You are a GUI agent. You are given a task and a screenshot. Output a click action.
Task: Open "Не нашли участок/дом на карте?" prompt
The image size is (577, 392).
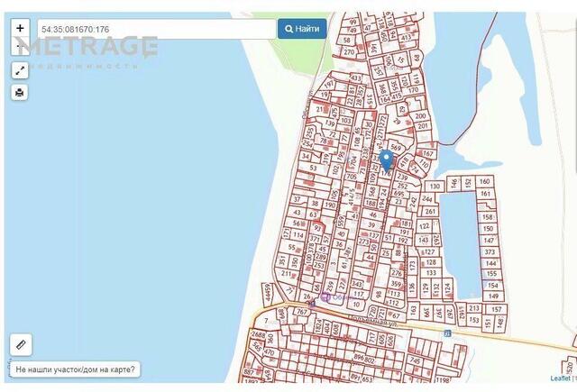(x=75, y=369)
